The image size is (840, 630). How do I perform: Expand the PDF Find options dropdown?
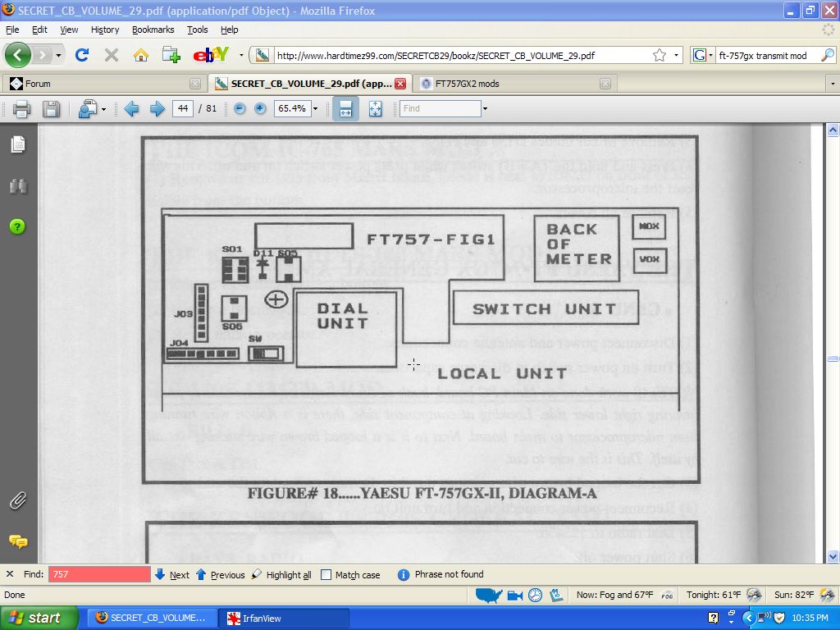[x=485, y=109]
